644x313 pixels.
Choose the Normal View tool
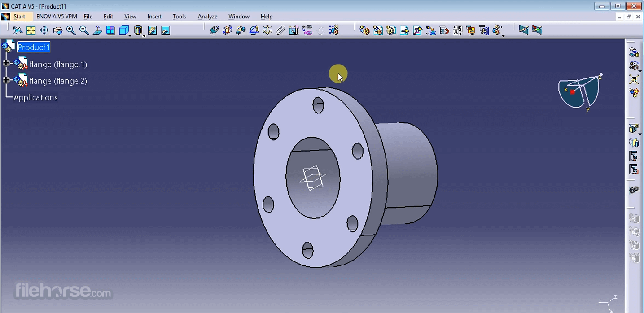[97, 30]
